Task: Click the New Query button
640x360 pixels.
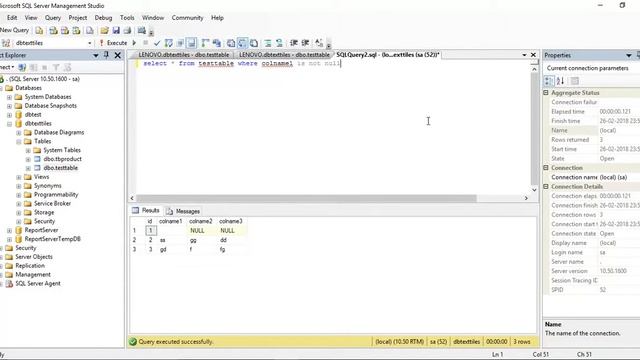Action: [14, 30]
